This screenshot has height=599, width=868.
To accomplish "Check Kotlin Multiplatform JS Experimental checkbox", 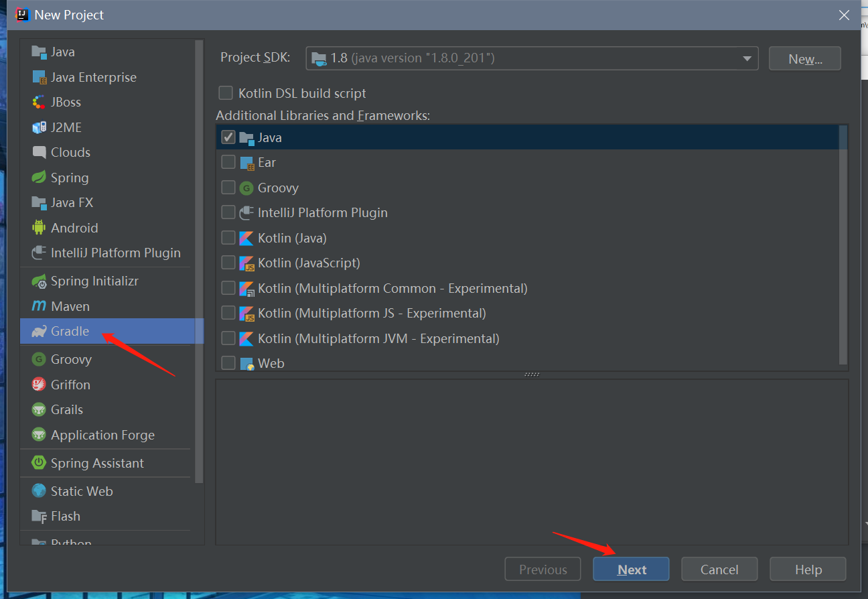I will (228, 313).
